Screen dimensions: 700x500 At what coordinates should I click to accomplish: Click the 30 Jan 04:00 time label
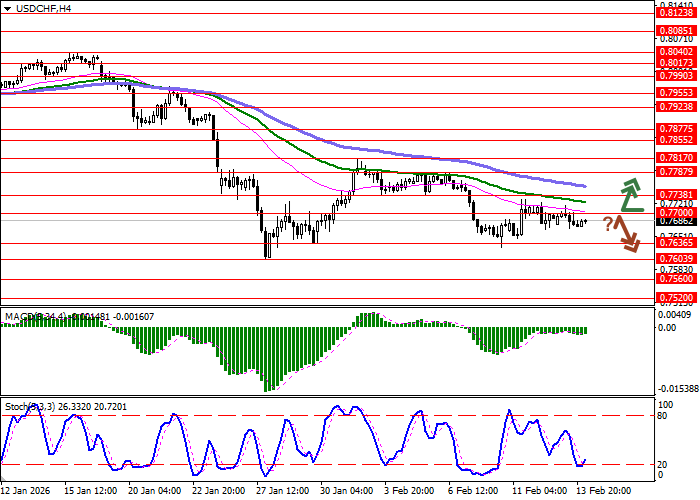click(345, 491)
